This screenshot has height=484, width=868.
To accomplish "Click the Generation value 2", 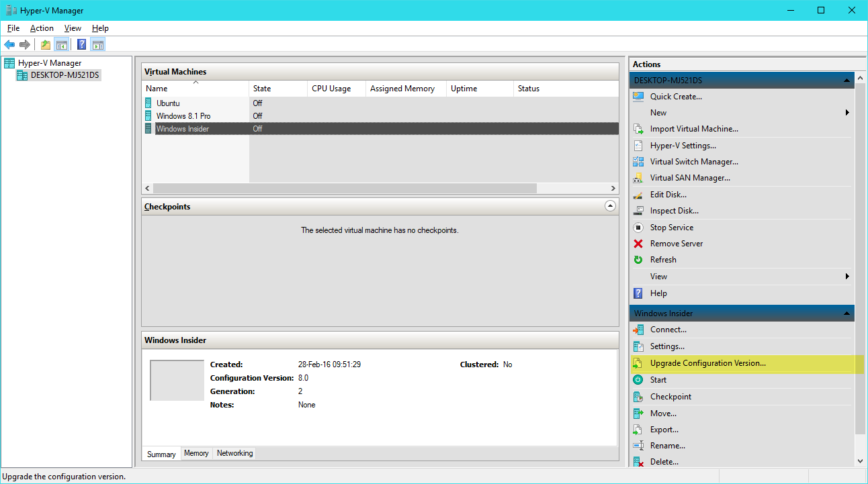I will pyautogui.click(x=300, y=391).
